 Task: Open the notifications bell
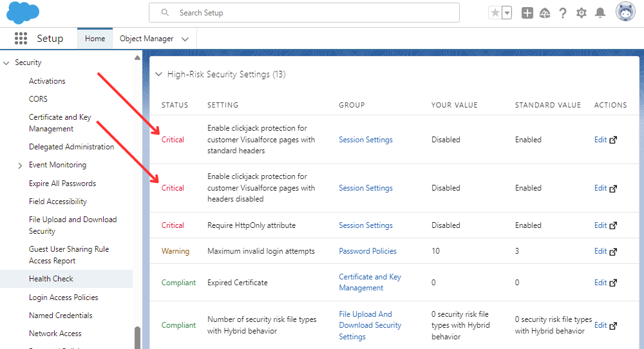[x=600, y=13]
